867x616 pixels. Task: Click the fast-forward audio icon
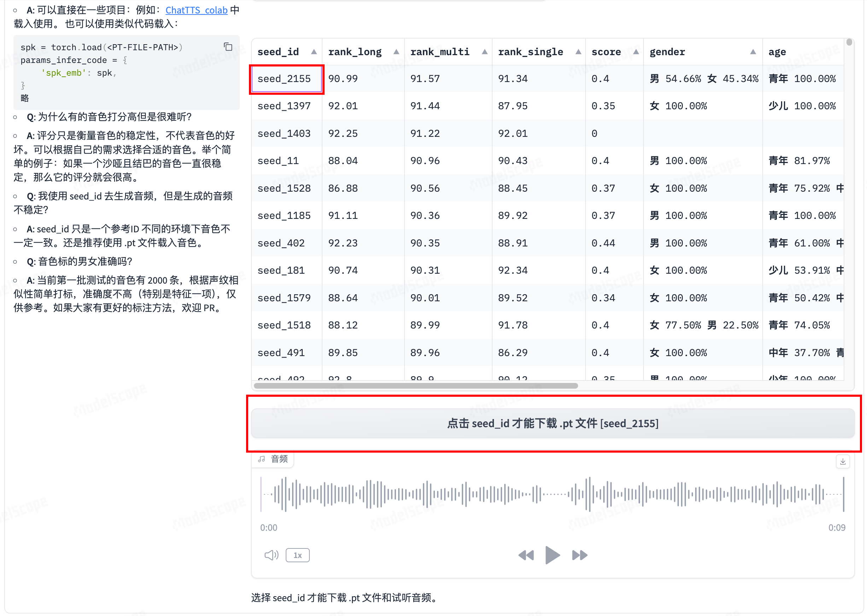pyautogui.click(x=579, y=555)
